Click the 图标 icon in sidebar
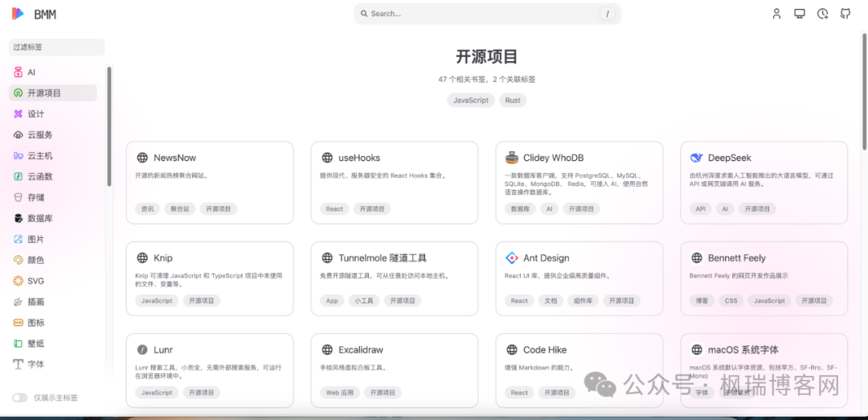This screenshot has width=868, height=420. 18,323
